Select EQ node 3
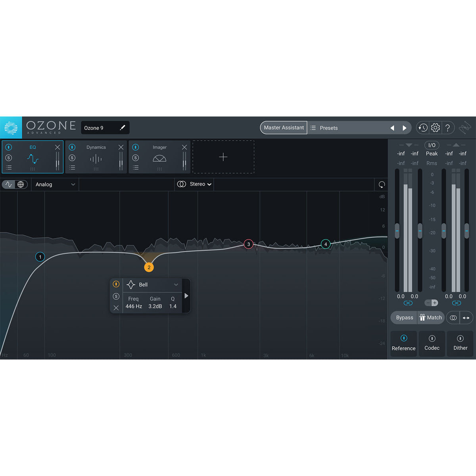 click(249, 244)
